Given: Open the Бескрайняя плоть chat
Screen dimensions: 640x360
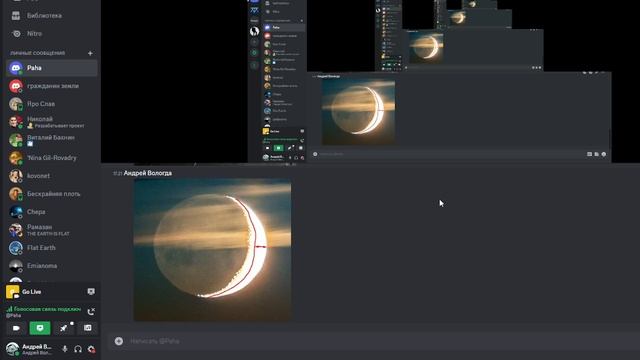Looking at the screenshot, I should click(x=52, y=193).
